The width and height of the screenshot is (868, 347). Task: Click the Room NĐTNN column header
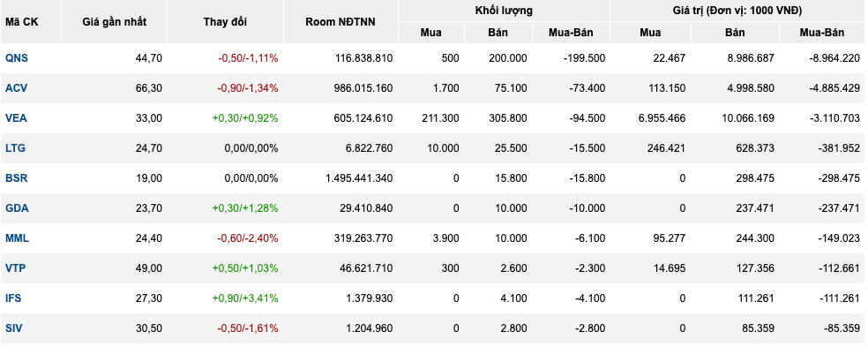click(340, 22)
